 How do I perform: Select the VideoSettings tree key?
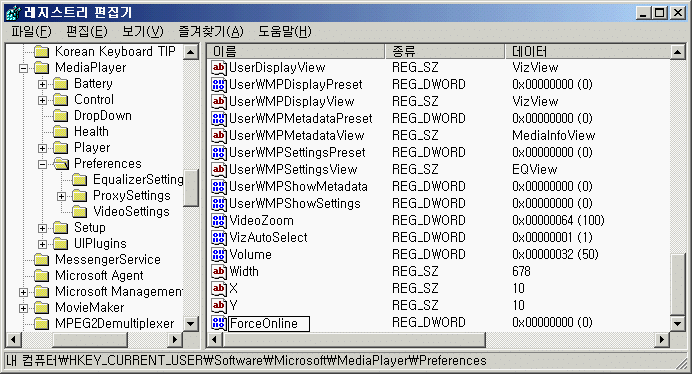131,212
